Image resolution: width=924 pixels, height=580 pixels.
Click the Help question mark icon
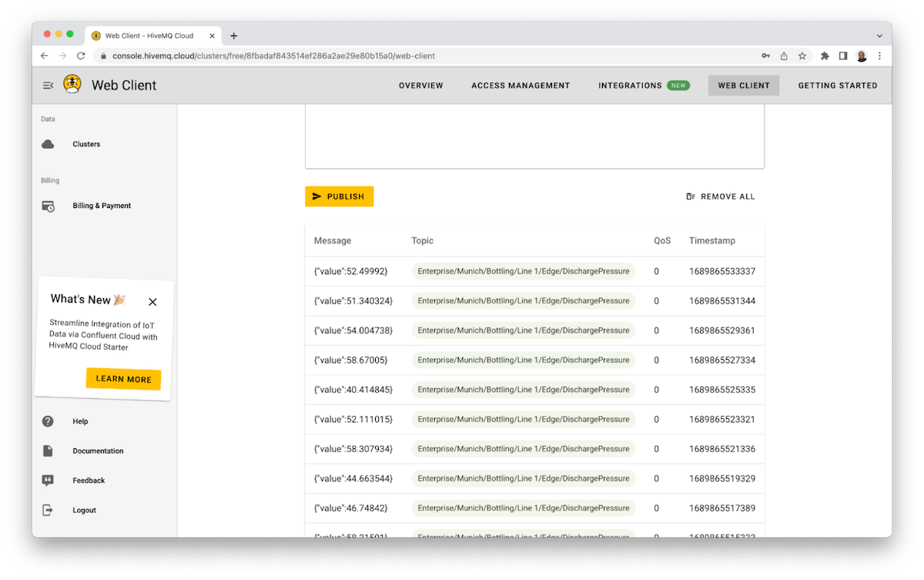point(48,421)
